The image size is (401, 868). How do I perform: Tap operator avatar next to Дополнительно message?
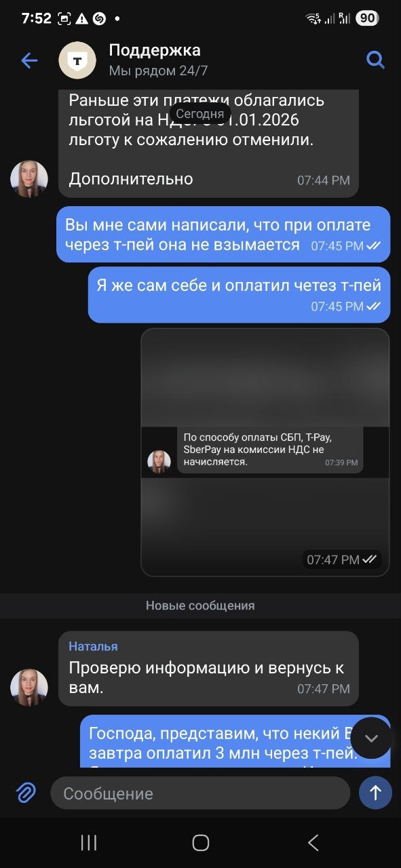click(x=29, y=179)
